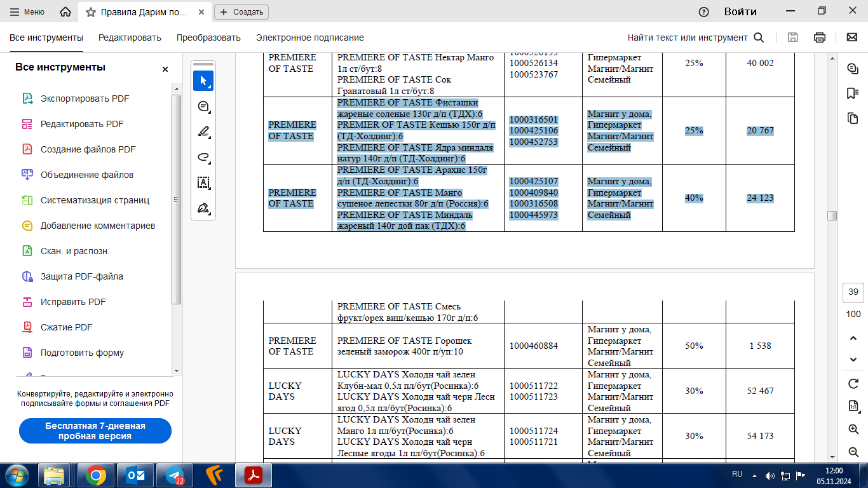
Task: Launch Создание файлов PDF tool
Action: point(88,149)
